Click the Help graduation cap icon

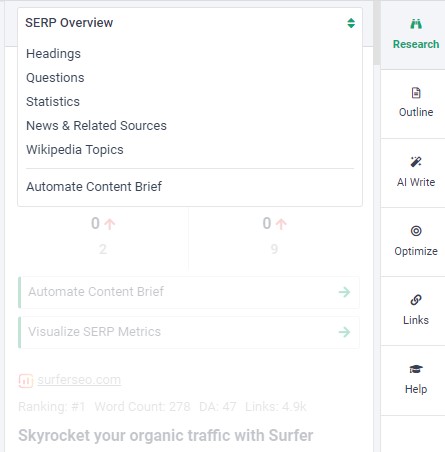tap(416, 369)
